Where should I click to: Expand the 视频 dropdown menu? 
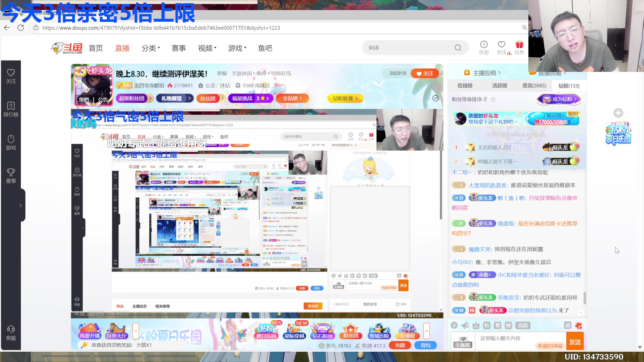(x=207, y=48)
